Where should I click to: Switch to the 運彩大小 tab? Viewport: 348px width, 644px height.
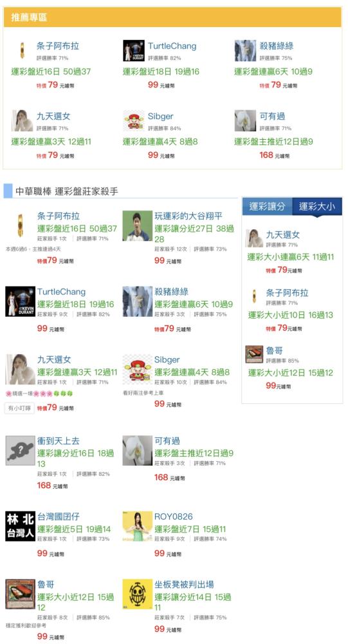[x=317, y=206]
